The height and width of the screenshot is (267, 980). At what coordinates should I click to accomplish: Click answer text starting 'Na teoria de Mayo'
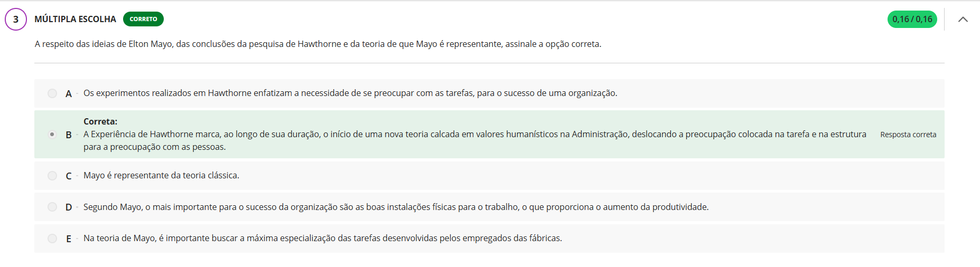pyautogui.click(x=322, y=238)
